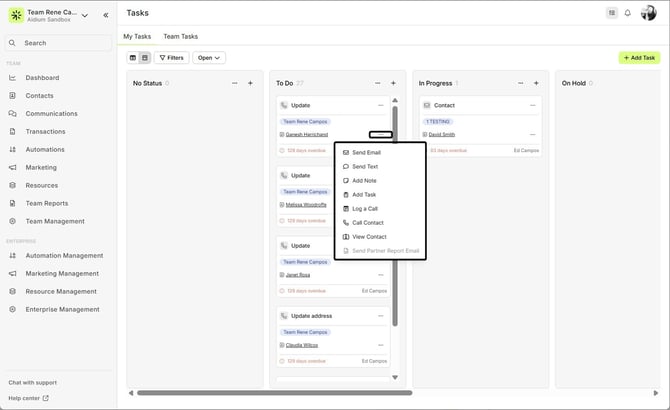Open the David Smith contact link
The height and width of the screenshot is (410, 670).
[x=441, y=135]
